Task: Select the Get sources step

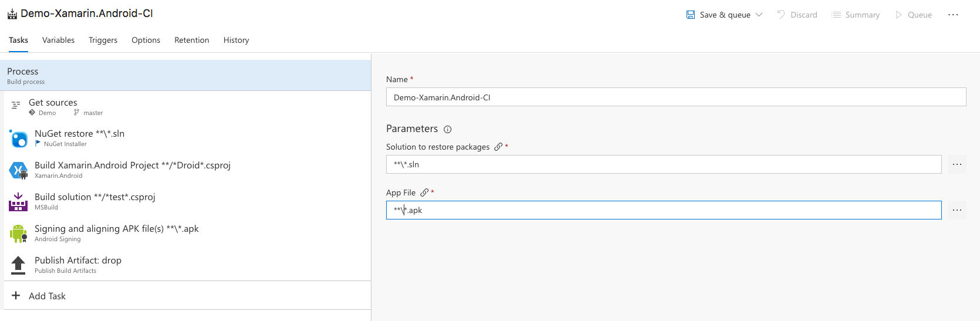Action: [187, 107]
